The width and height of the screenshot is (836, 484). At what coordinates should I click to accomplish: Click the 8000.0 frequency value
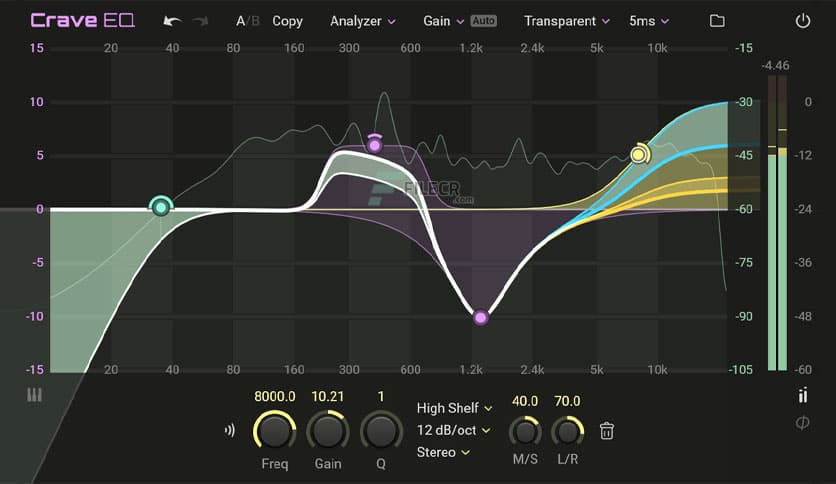(x=275, y=397)
